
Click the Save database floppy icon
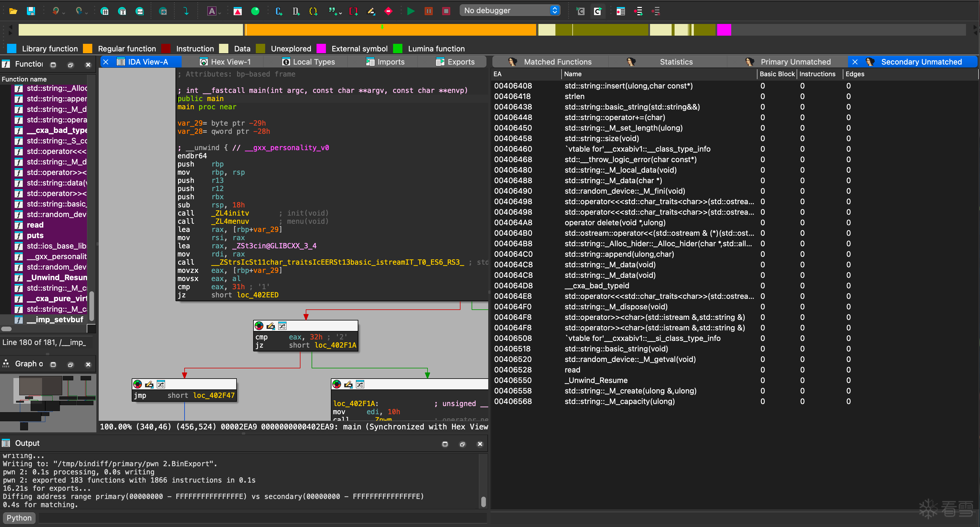(31, 11)
